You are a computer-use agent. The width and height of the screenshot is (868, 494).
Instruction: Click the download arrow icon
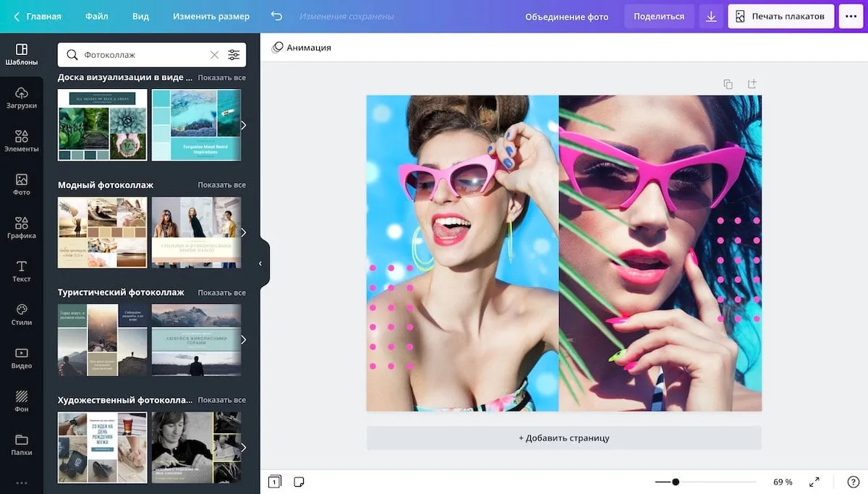712,16
